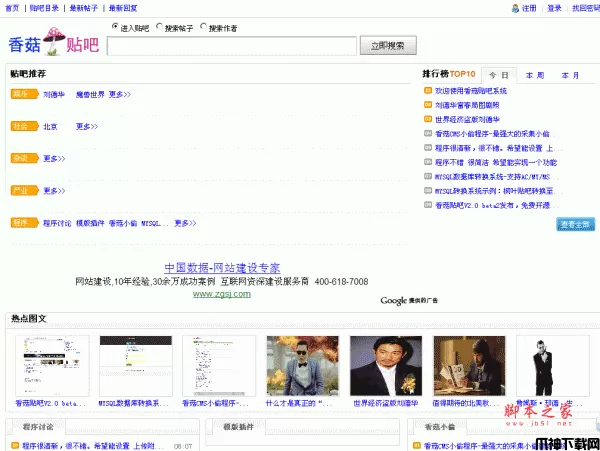
Task: Click the orange 产业 category tag
Action: coord(21,190)
